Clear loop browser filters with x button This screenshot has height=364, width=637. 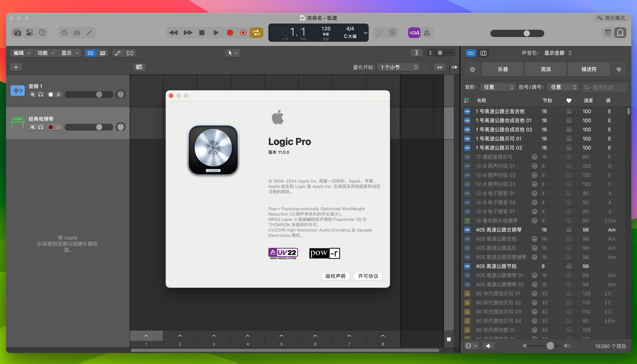[x=472, y=69]
